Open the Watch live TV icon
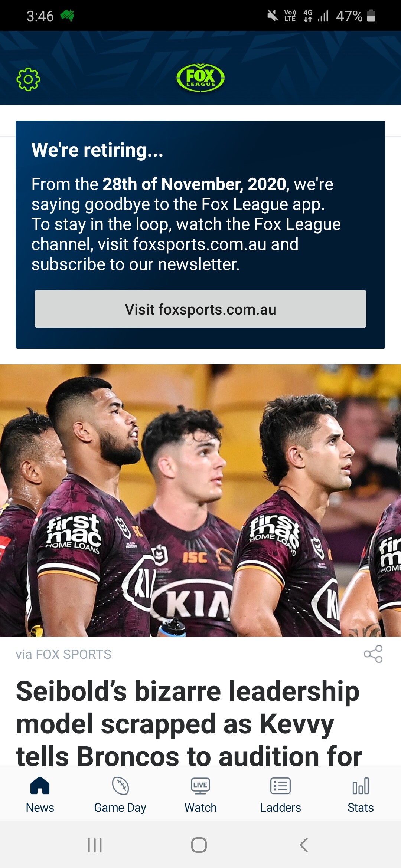Screen dimensions: 401x868 [200, 785]
